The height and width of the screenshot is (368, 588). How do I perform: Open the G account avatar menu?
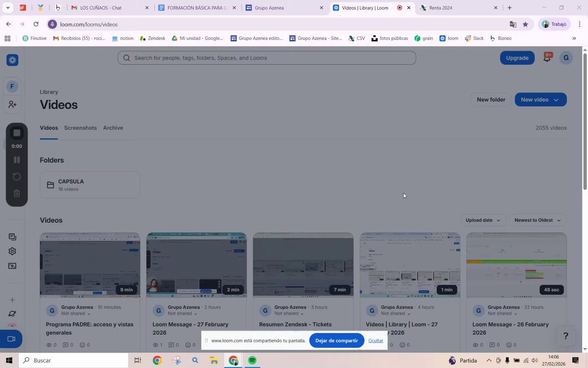click(566, 58)
